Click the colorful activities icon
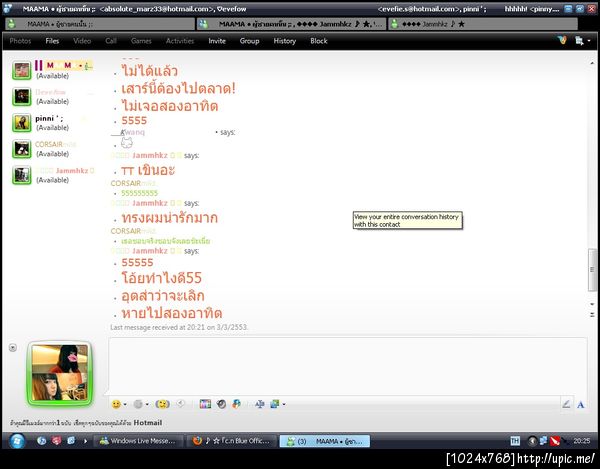The image size is (600, 469). (236, 404)
